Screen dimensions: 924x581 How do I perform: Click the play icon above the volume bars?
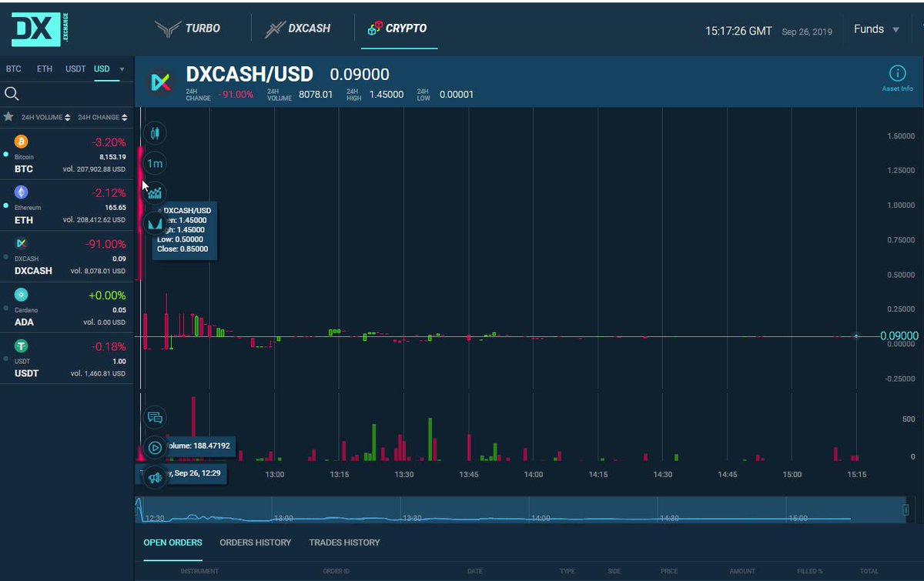[x=155, y=447]
